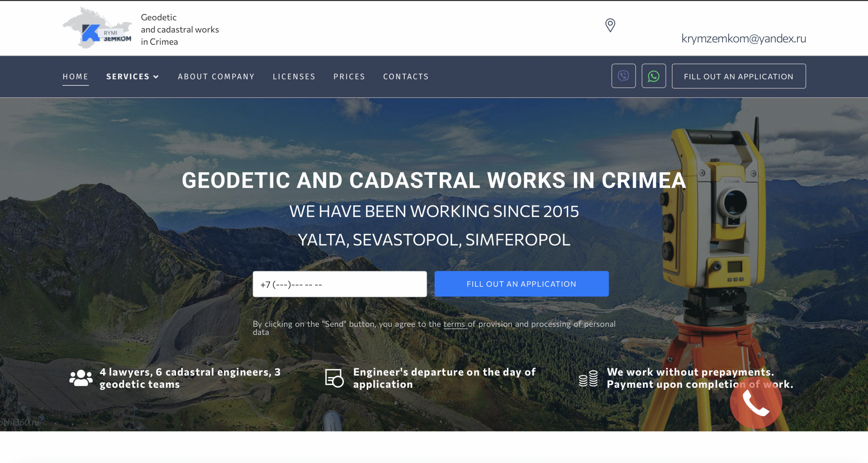The image size is (868, 463).
Task: Expand the Services dropdown chevron
Action: coord(156,77)
